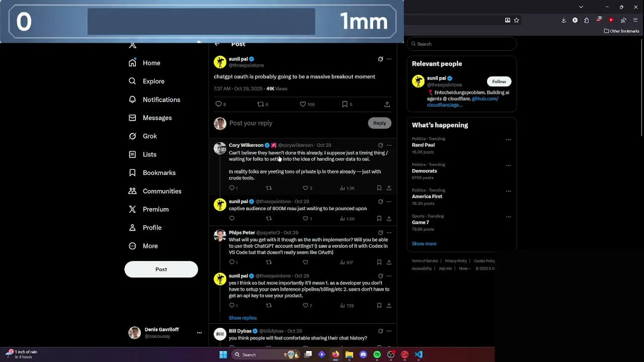
Task: Open the Firefox downloads panel
Action: point(563,20)
